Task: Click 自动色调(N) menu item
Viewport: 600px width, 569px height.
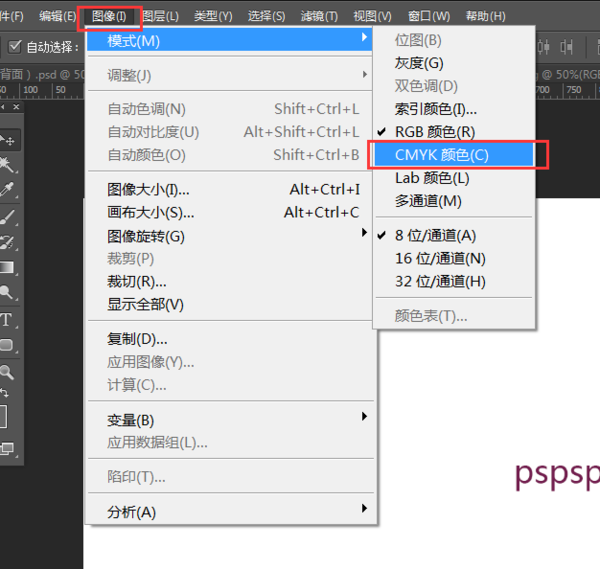Action: [x=230, y=109]
